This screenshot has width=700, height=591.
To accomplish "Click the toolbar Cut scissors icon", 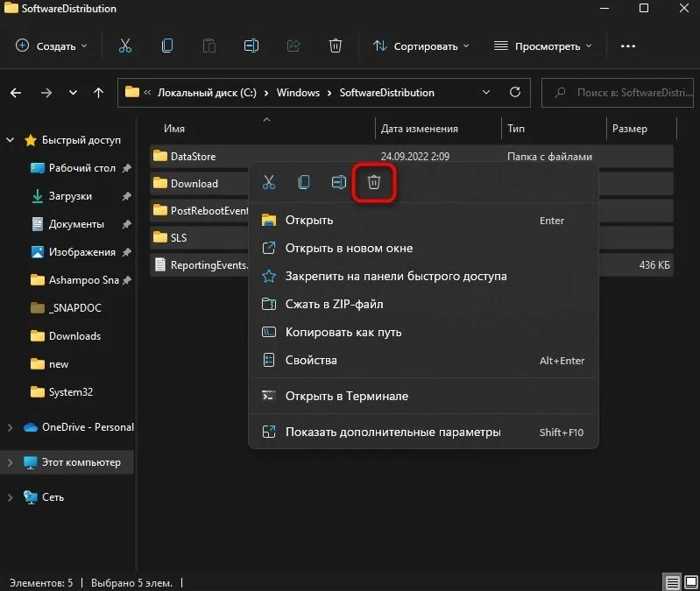I will coord(125,46).
